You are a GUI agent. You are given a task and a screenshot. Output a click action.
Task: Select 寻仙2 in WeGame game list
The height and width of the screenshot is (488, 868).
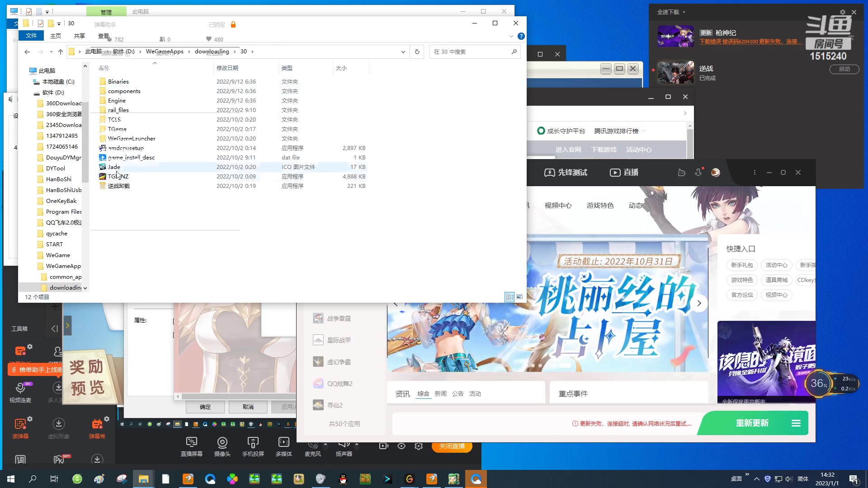click(x=335, y=405)
